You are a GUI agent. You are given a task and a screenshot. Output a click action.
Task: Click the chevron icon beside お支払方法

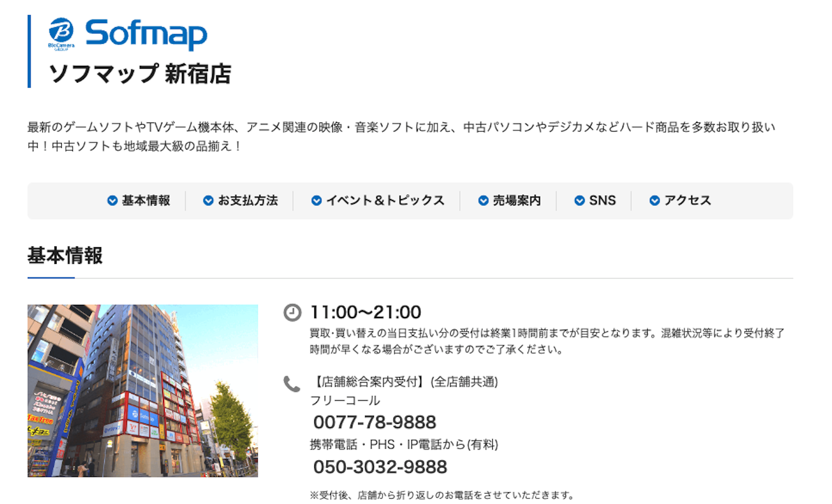(x=207, y=200)
